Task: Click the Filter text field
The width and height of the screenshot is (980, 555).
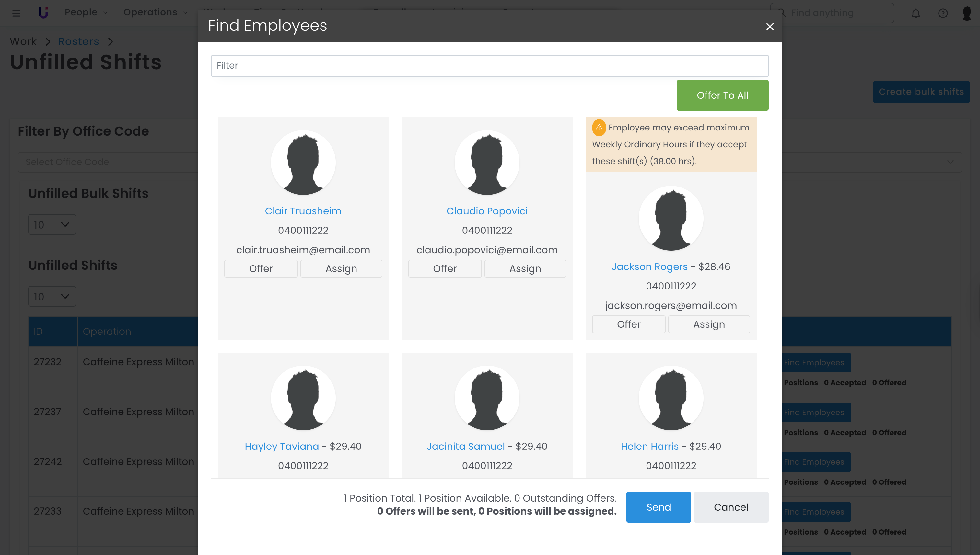Action: click(489, 65)
